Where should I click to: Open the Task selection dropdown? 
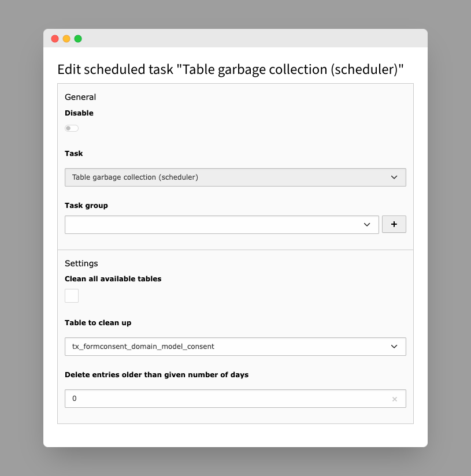[235, 177]
